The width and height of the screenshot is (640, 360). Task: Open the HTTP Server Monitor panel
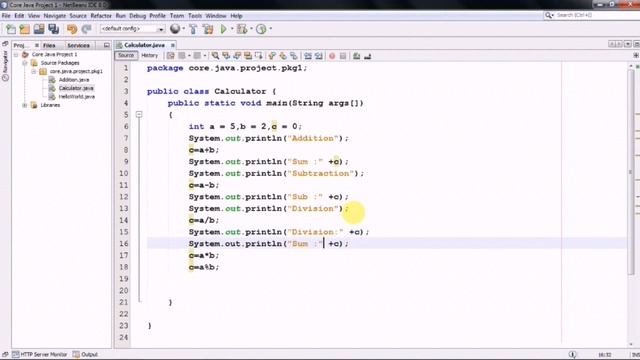(40, 354)
